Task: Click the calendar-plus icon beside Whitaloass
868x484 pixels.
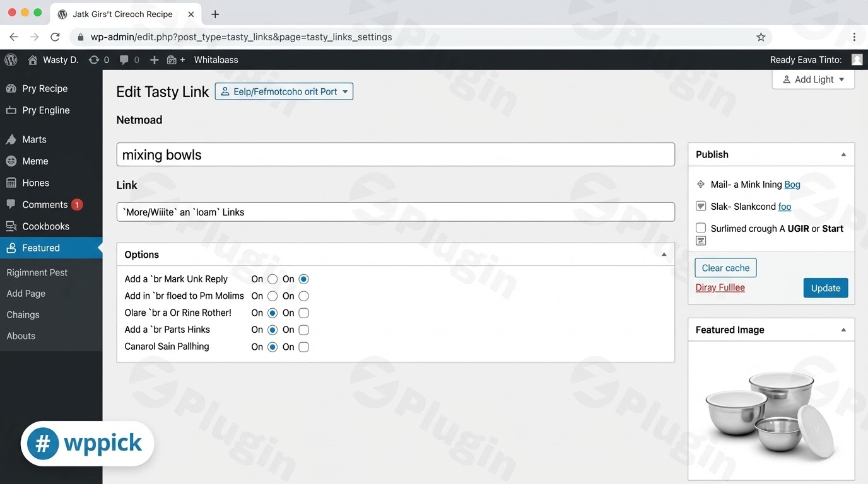Action: pos(172,60)
